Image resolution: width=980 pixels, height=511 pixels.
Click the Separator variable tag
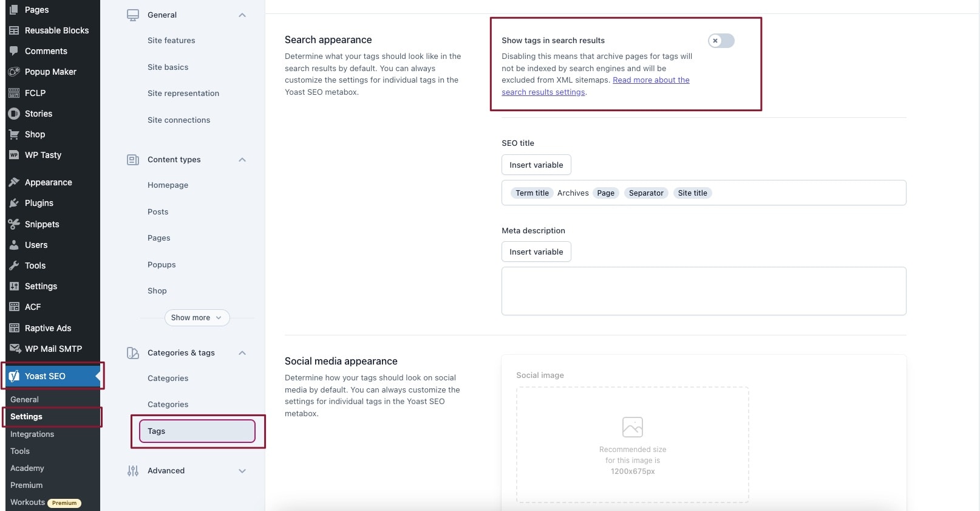click(x=646, y=193)
